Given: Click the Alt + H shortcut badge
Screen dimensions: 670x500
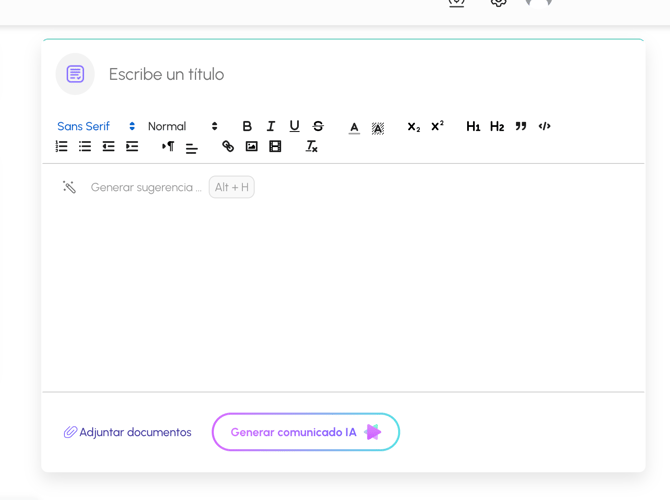Looking at the screenshot, I should (232, 187).
